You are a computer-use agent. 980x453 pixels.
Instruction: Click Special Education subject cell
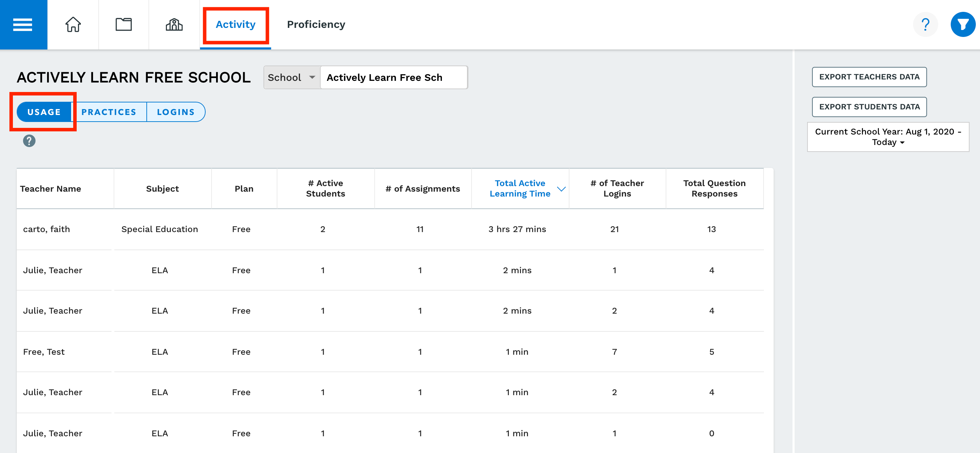pos(160,229)
